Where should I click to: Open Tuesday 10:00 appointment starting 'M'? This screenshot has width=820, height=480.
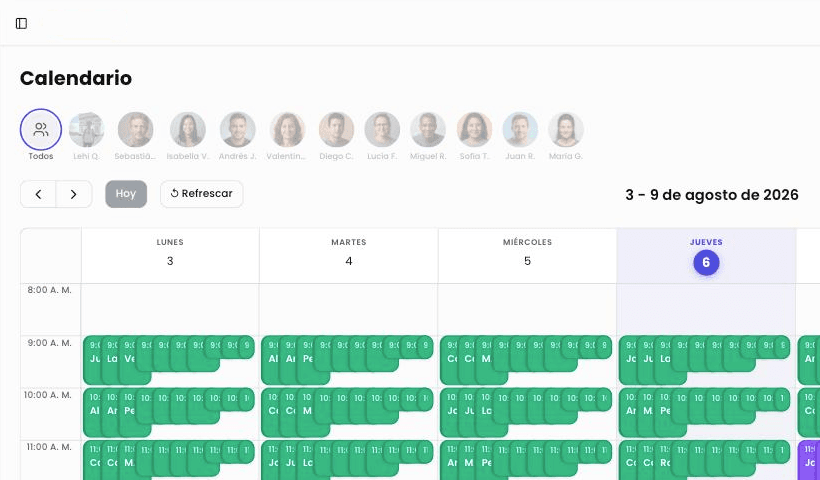point(307,412)
